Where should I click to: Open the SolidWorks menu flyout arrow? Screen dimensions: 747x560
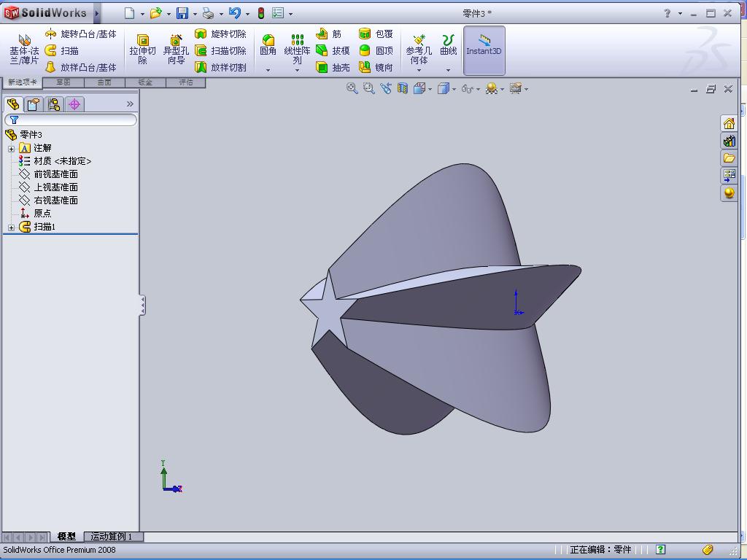[x=97, y=13]
